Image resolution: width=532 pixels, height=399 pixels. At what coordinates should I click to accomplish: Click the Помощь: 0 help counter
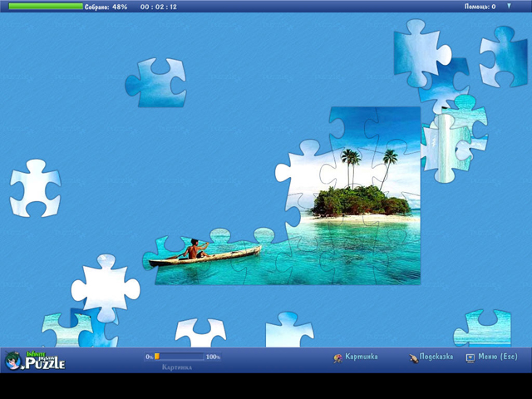tap(480, 7)
